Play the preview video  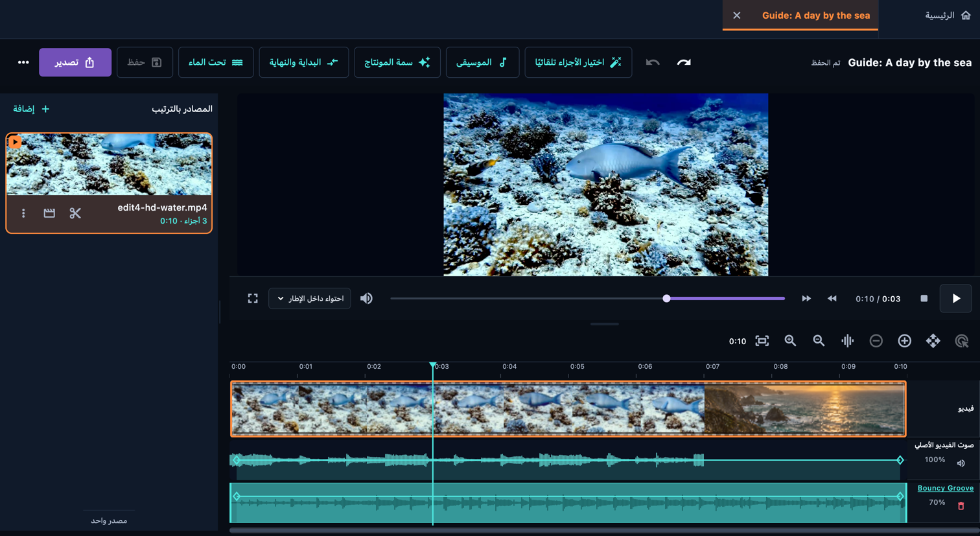pyautogui.click(x=956, y=298)
